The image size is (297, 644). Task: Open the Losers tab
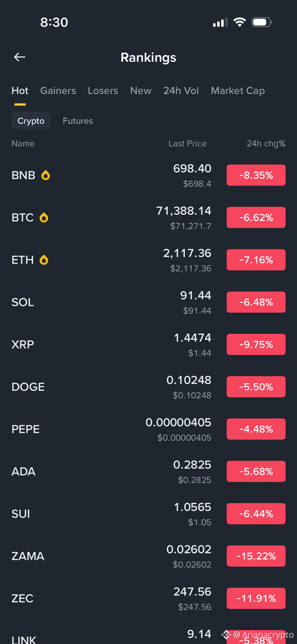[x=103, y=91]
